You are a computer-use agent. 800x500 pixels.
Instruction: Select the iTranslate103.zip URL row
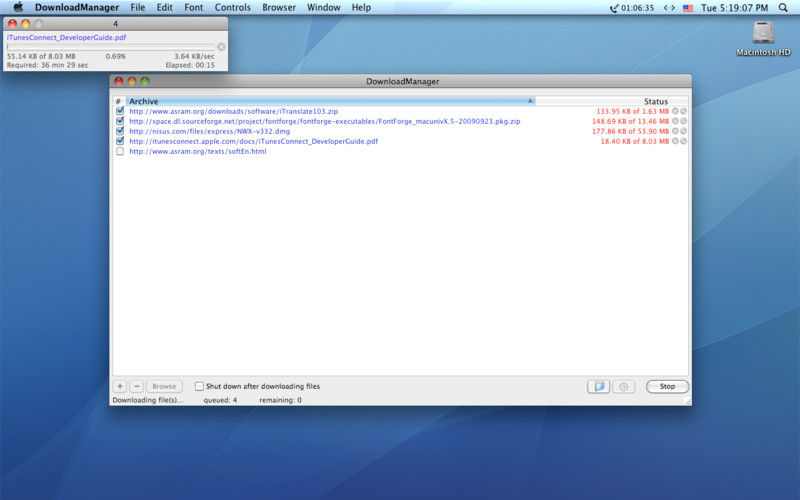[233, 111]
